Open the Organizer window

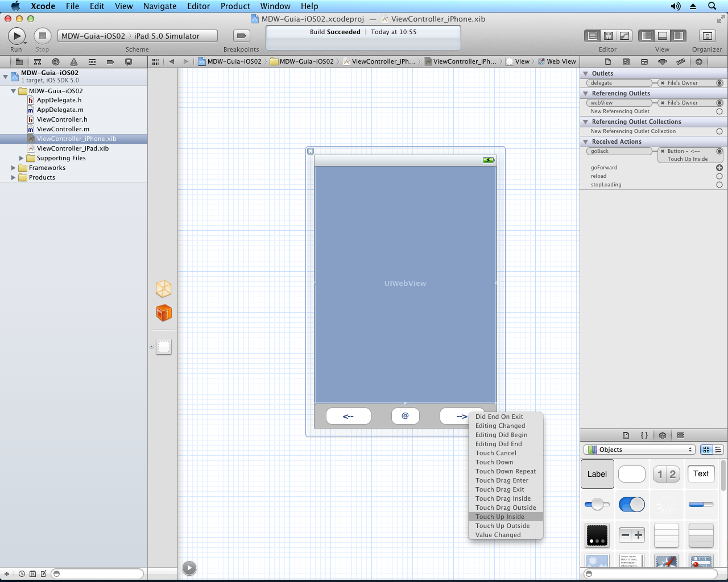point(707,36)
